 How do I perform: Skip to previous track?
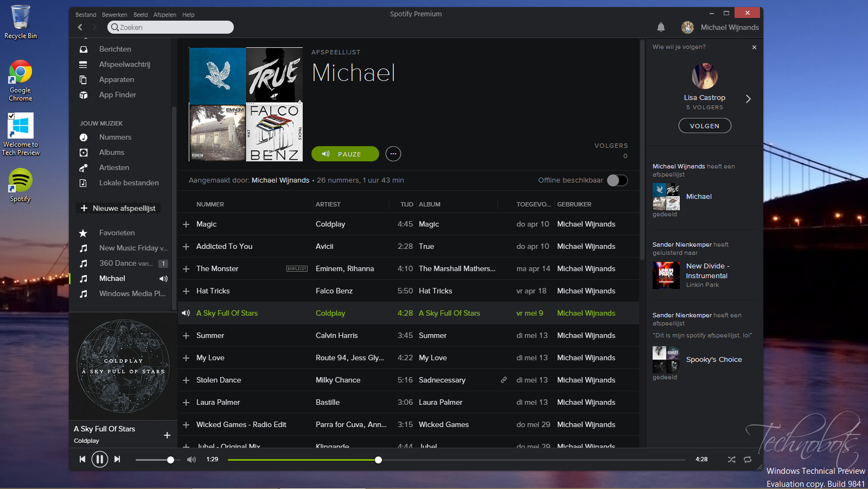point(82,459)
